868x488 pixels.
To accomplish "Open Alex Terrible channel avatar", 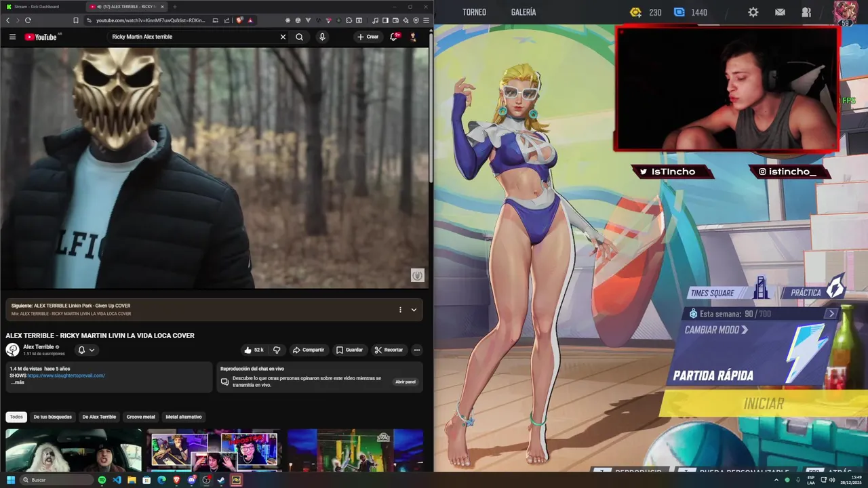I will coord(12,350).
